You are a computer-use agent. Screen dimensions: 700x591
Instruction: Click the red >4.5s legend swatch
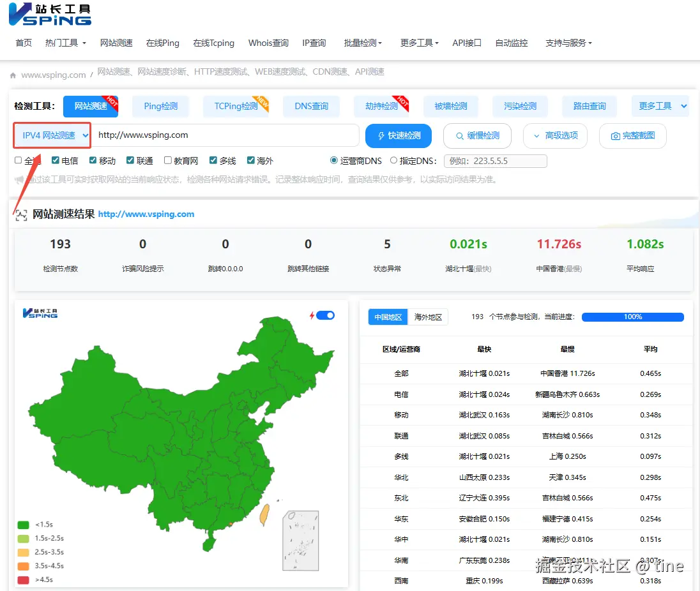[23, 580]
